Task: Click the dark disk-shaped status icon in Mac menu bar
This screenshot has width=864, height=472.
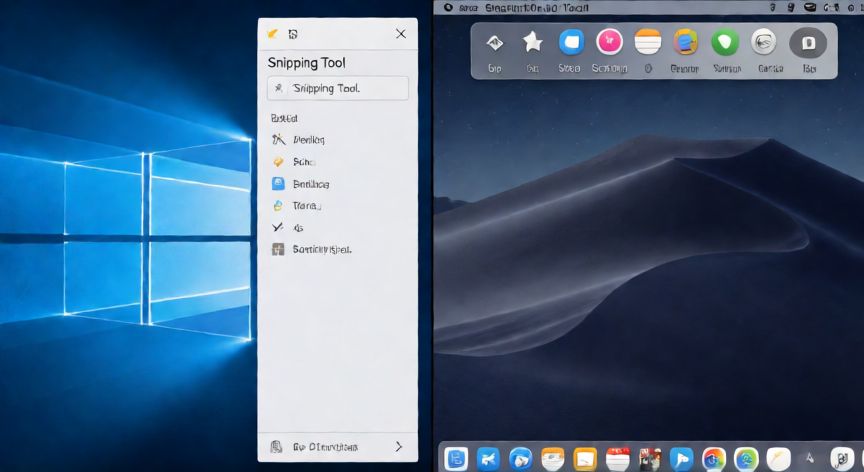Action: point(809,8)
